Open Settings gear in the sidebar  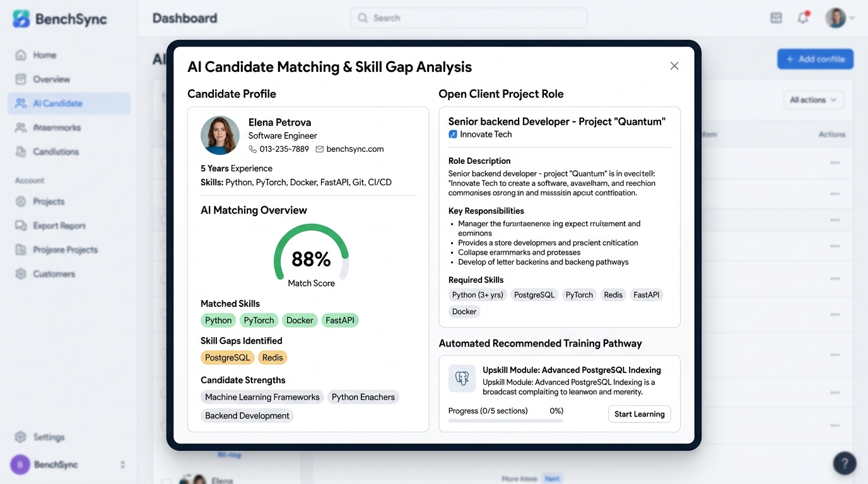[x=21, y=437]
